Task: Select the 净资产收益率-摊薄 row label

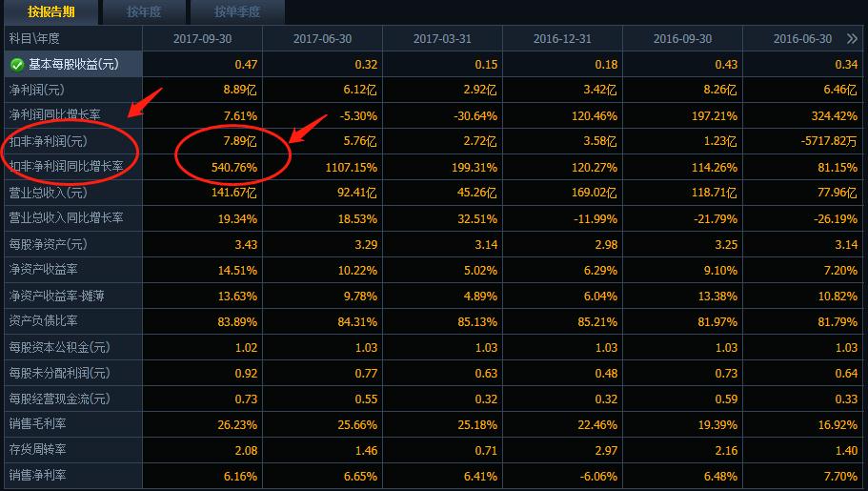Action: coord(56,296)
